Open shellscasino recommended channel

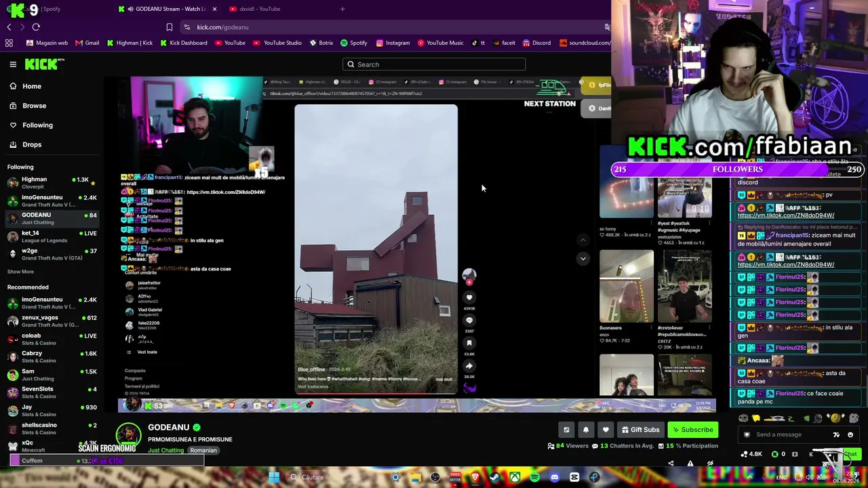coord(52,428)
